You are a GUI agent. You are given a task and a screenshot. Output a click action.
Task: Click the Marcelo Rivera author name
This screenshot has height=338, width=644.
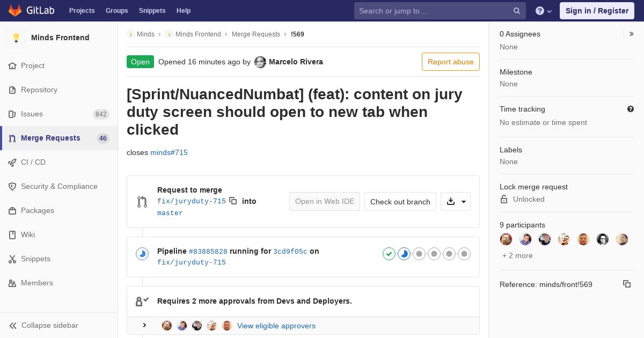[296, 62]
